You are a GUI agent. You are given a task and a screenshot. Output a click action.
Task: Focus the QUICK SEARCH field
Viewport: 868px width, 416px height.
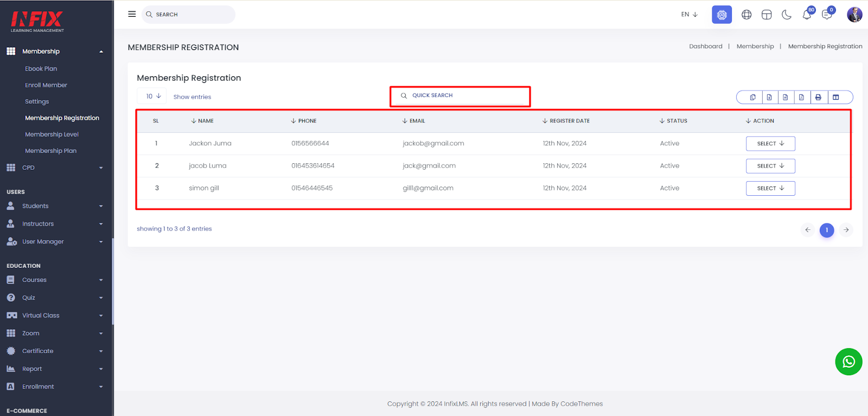pyautogui.click(x=460, y=95)
